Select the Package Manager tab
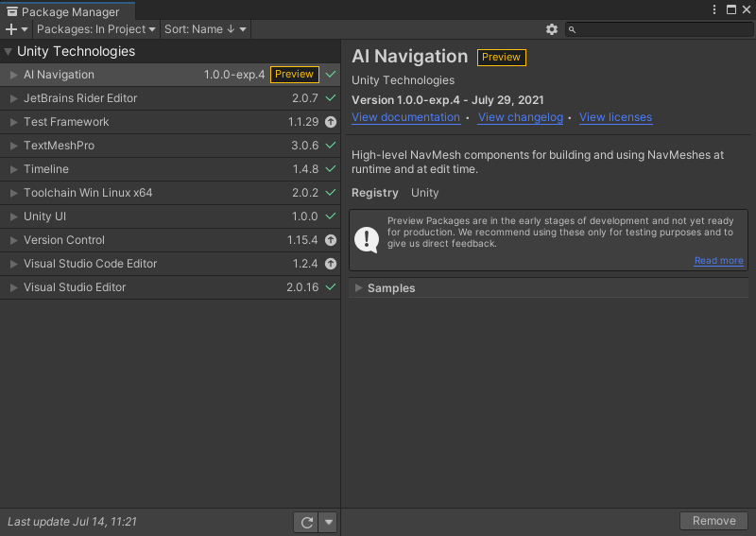The height and width of the screenshot is (536, 756). (x=67, y=11)
